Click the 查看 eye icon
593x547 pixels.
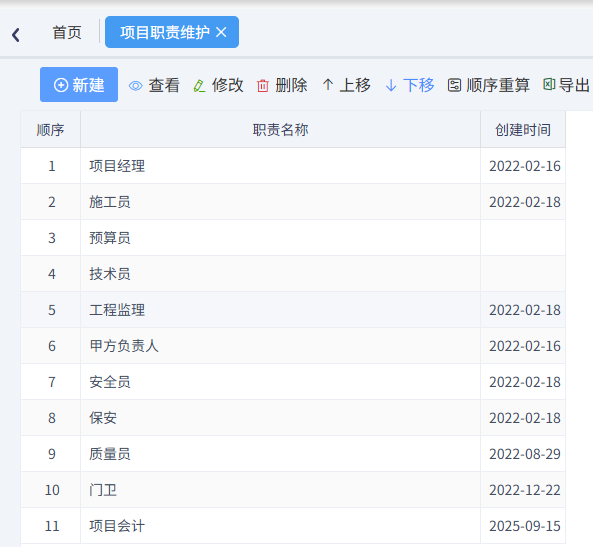pyautogui.click(x=135, y=86)
